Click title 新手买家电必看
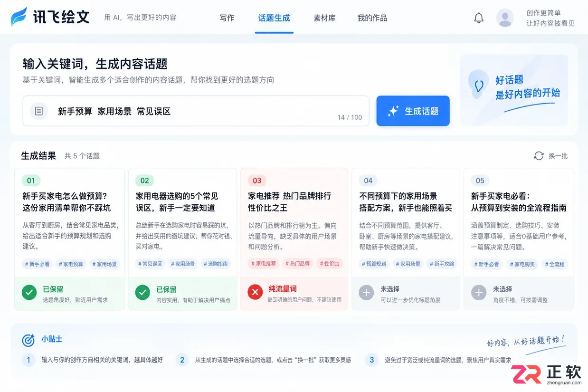Image resolution: width=588 pixels, height=392 pixels. click(519, 202)
